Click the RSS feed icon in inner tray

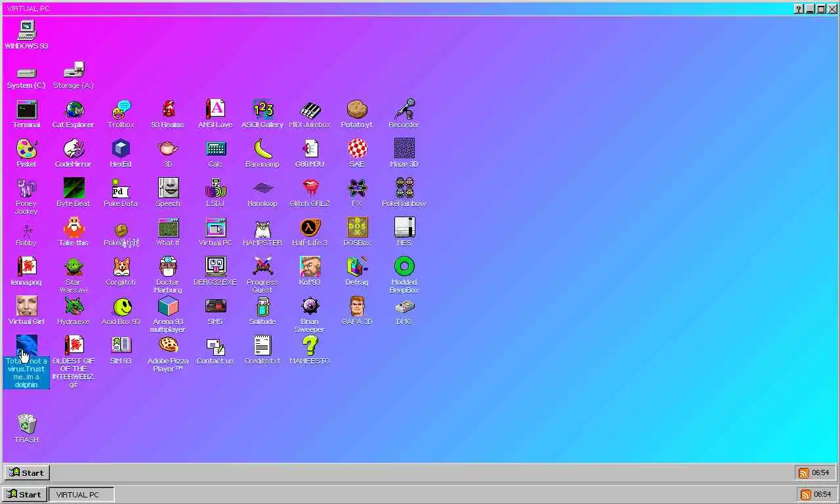[x=803, y=472]
